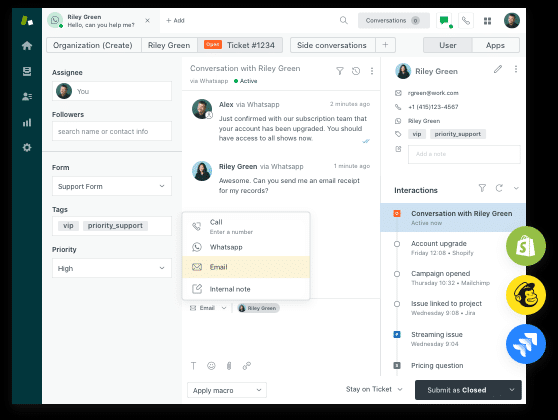The image size is (558, 420).
Task: Show conversation events history icon
Action: point(356,71)
